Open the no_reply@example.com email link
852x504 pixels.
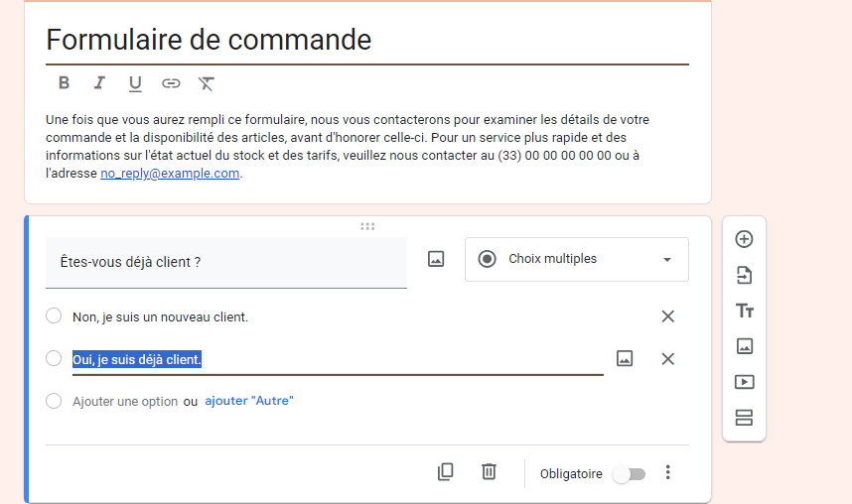[170, 174]
